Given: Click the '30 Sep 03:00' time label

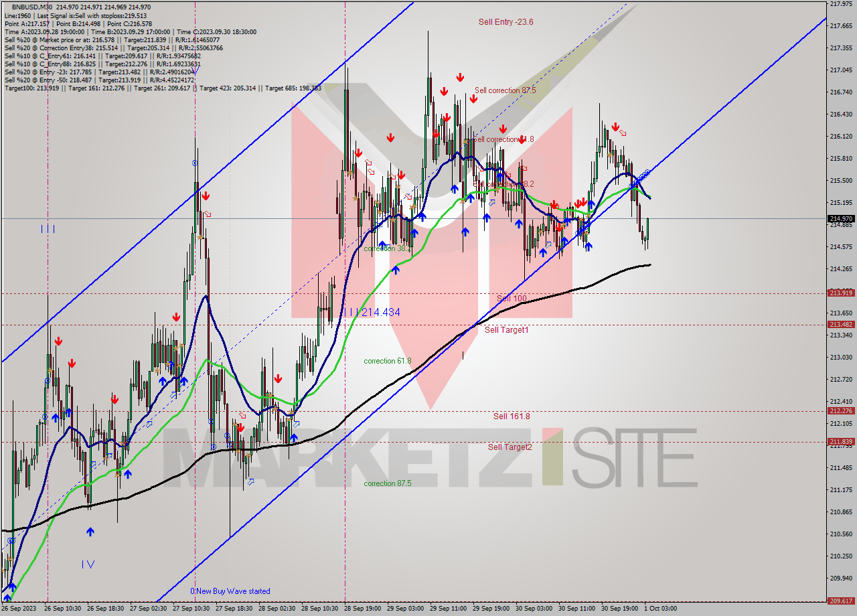Looking at the screenshot, I should tap(534, 609).
